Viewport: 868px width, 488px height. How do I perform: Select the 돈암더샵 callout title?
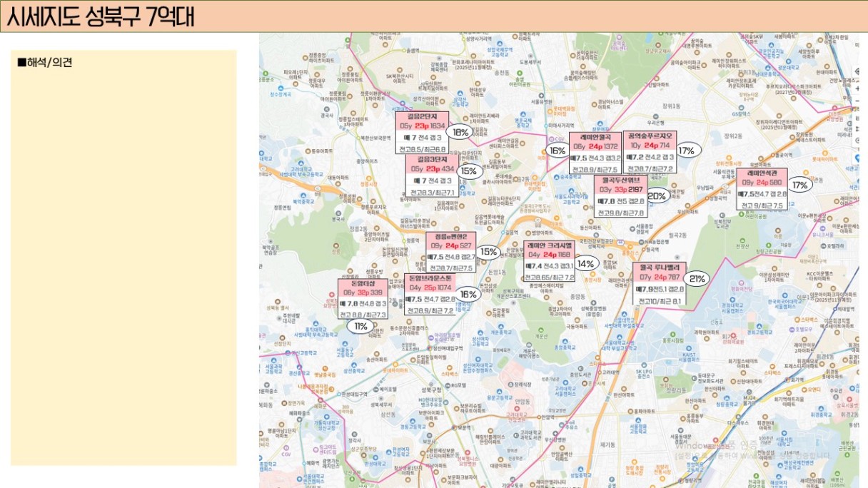tap(363, 283)
